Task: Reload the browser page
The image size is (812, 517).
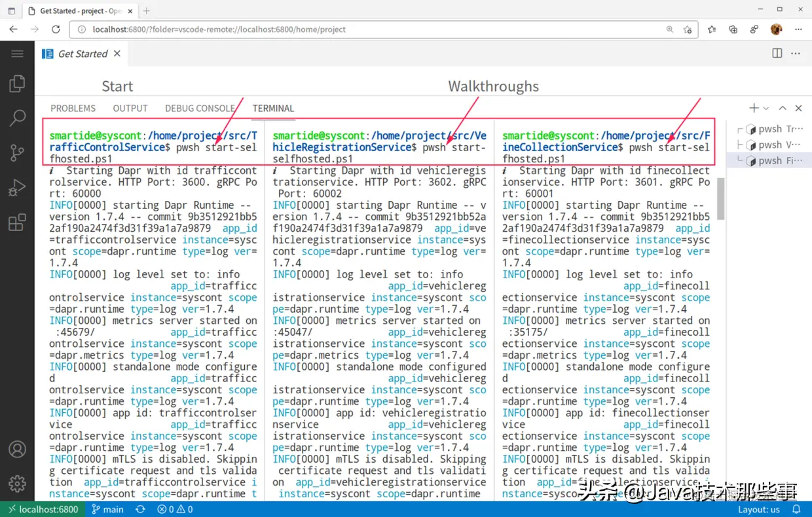Action: (x=56, y=29)
